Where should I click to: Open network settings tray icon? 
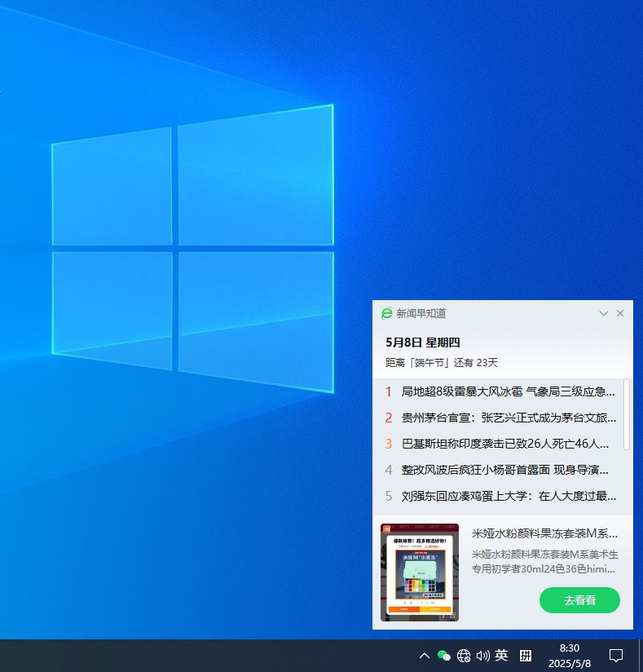[x=464, y=656]
